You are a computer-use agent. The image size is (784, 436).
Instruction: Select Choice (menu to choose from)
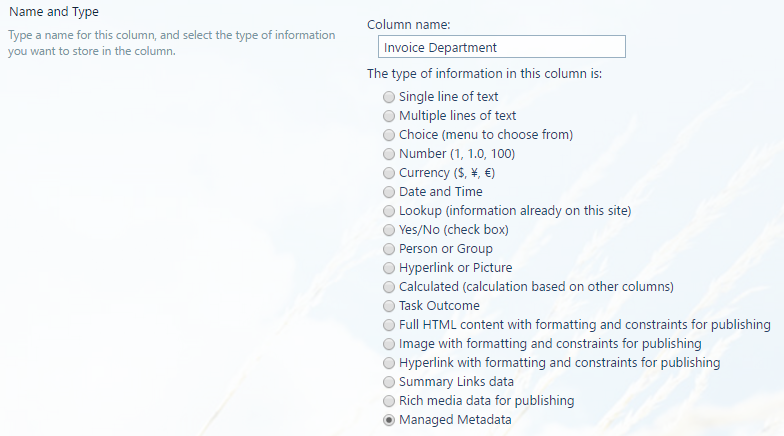click(x=389, y=135)
